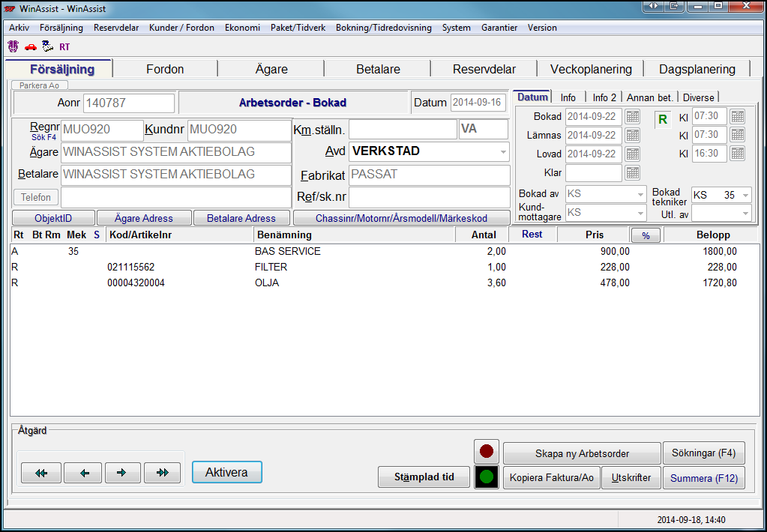
Task: Click the Summera (F12) button
Action: click(x=704, y=478)
